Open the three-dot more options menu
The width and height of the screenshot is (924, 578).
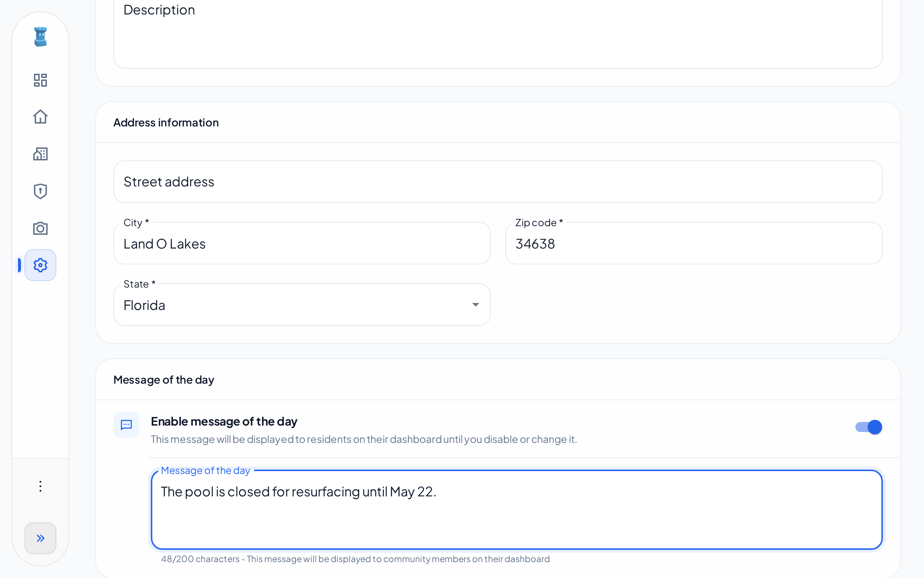pos(40,486)
